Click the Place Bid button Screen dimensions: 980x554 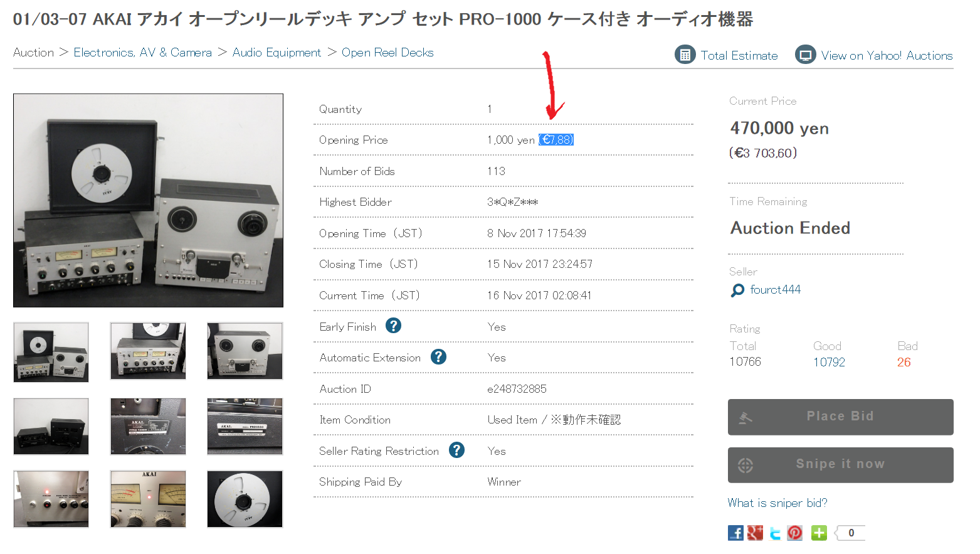[840, 417]
